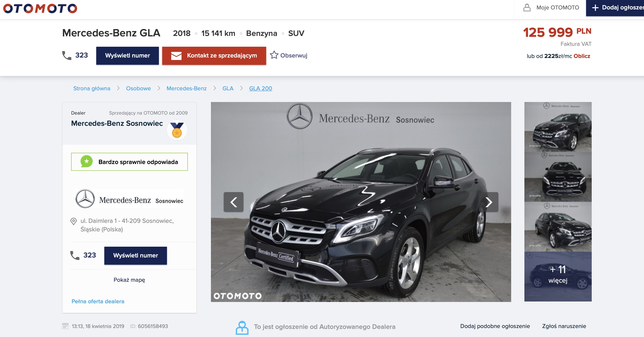The width and height of the screenshot is (644, 337).
Task: Click the location pin icon by address
Action: pyautogui.click(x=74, y=221)
